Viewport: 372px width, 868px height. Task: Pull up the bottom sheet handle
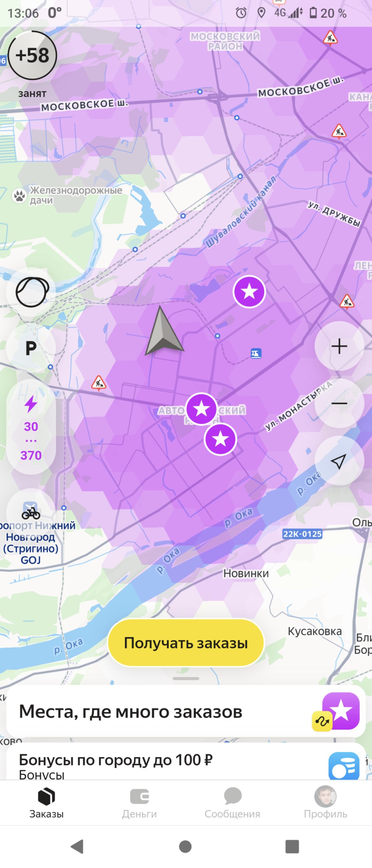pos(186,678)
